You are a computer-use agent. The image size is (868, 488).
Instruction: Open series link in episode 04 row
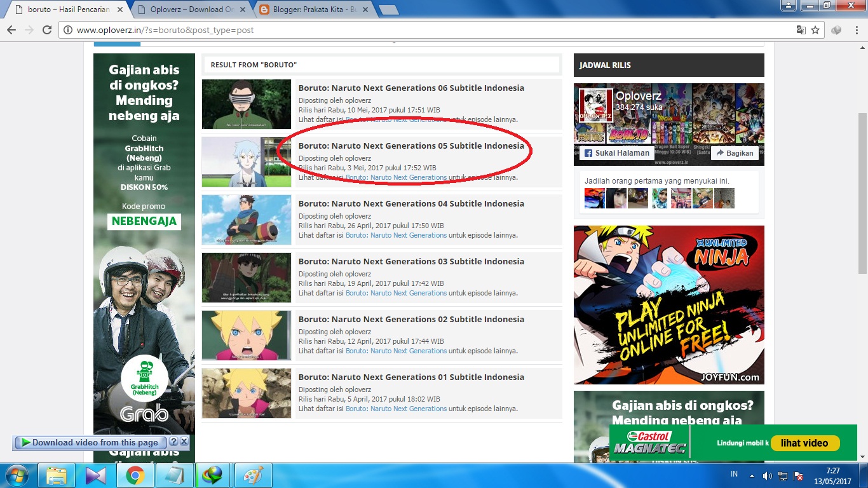(x=396, y=235)
